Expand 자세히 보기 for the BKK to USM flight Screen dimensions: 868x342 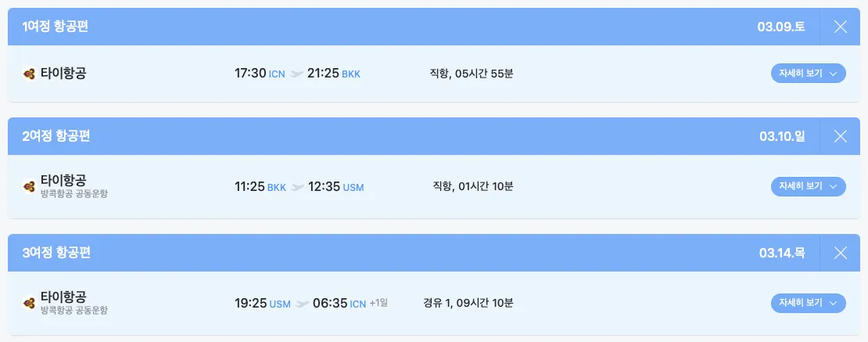click(808, 186)
